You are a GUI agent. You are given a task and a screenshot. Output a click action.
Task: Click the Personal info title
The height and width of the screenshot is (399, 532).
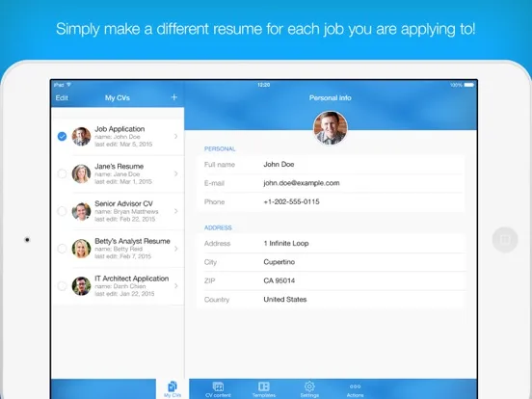(x=331, y=97)
